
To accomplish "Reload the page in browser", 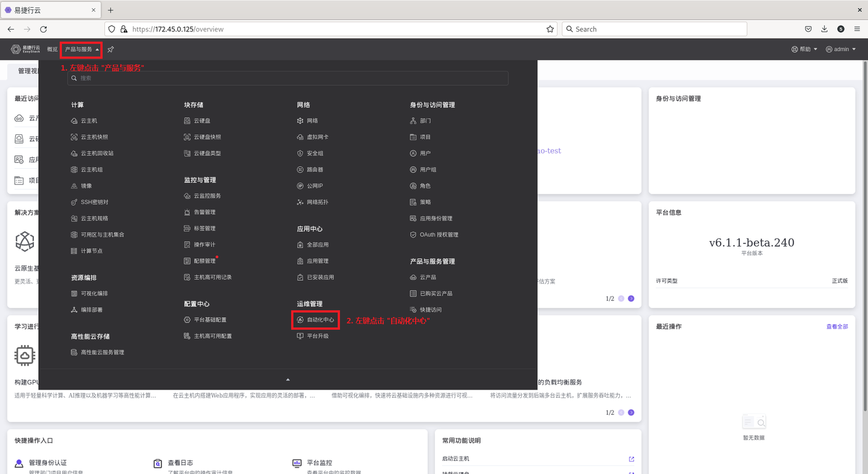I will point(43,29).
